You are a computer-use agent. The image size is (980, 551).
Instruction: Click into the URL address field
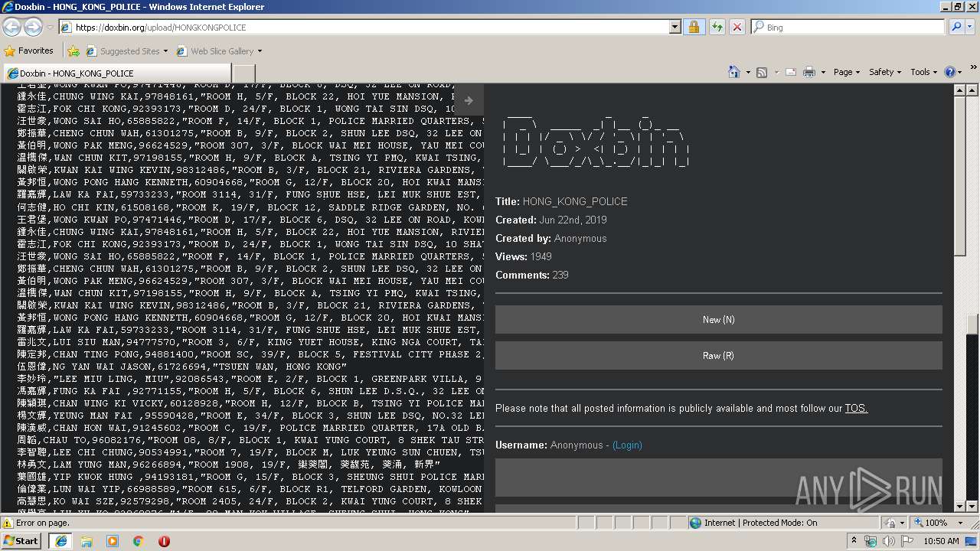pyautogui.click(x=371, y=27)
